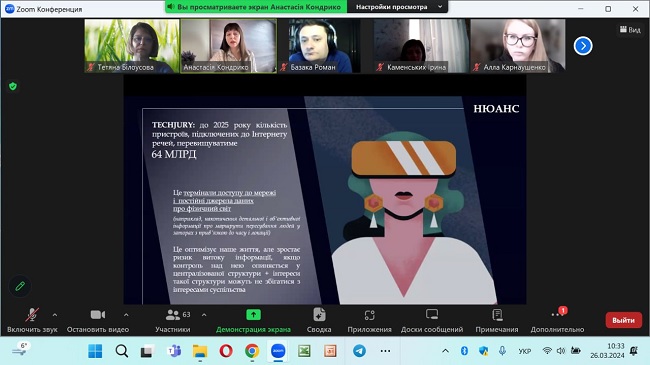The image size is (650, 365).
Task: Show taskbar overflow apps with three dots
Action: (x=386, y=351)
